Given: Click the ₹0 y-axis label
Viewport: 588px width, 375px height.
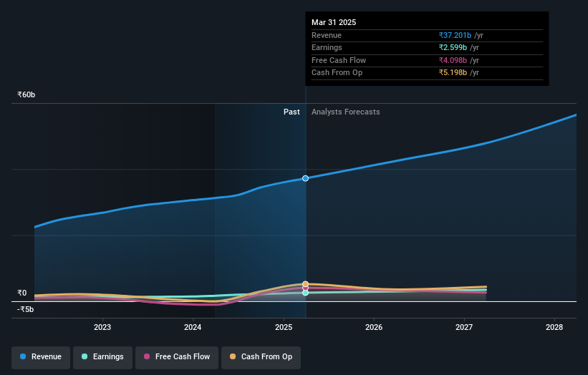Looking at the screenshot, I should point(22,293).
